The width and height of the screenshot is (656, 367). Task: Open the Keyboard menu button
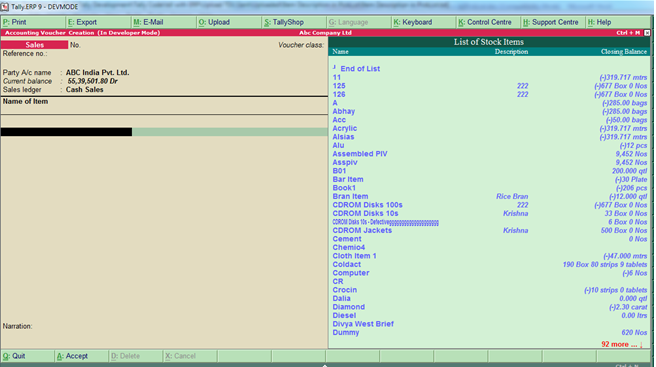423,22
